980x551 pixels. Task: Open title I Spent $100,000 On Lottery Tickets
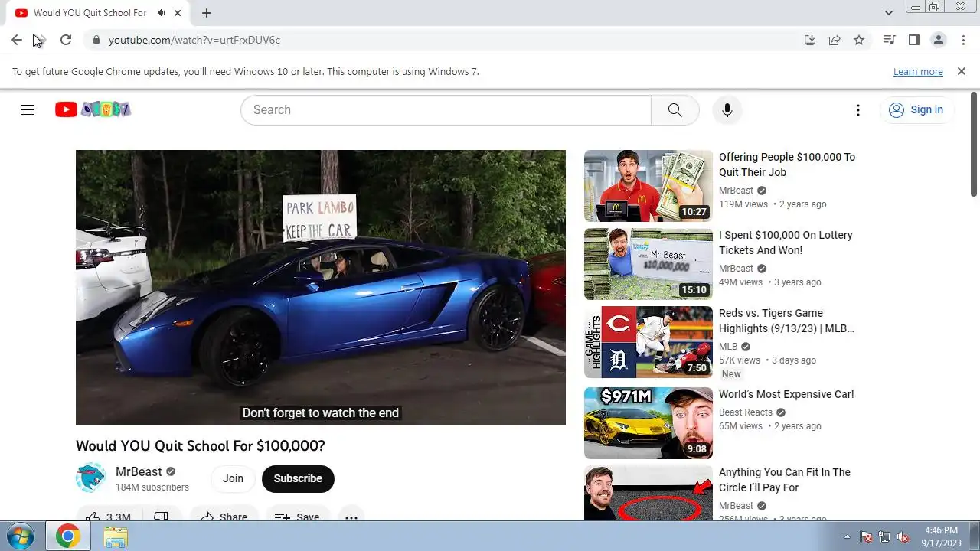pyautogui.click(x=786, y=243)
